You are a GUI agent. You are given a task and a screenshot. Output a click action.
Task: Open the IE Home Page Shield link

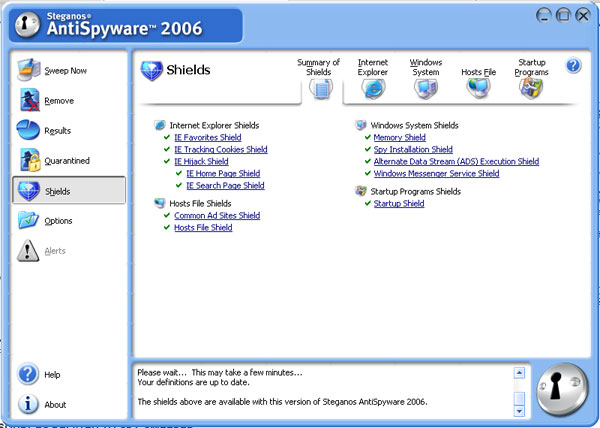point(223,174)
